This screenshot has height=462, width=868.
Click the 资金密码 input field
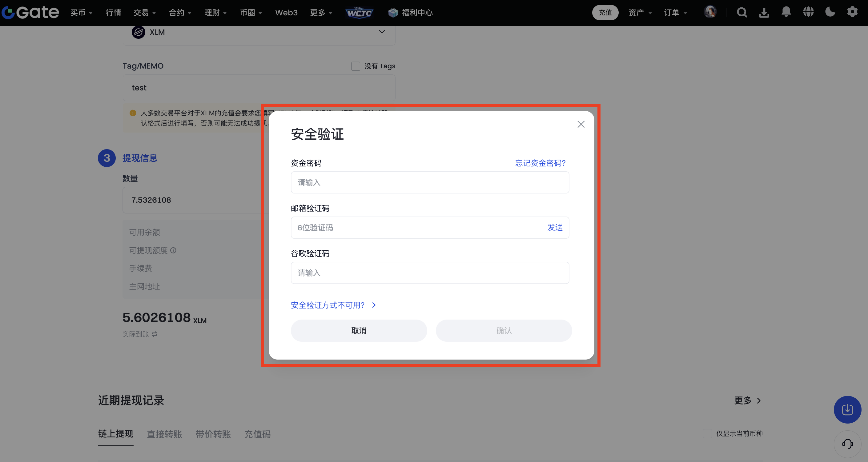pos(430,182)
